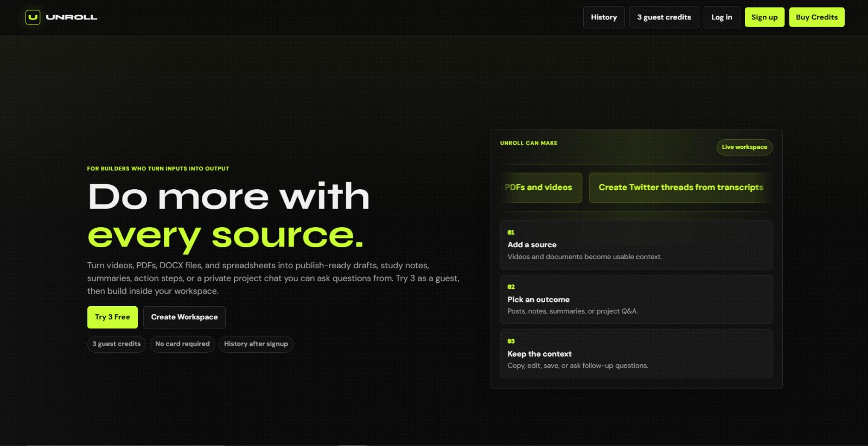Image resolution: width=868 pixels, height=446 pixels.
Task: Click the UNROLL brand name text
Action: pos(72,17)
